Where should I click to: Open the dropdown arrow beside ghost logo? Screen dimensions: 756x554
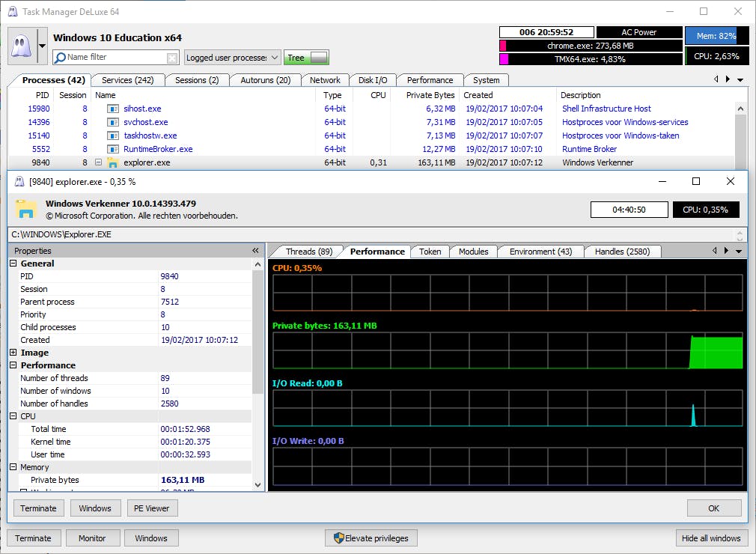point(42,46)
